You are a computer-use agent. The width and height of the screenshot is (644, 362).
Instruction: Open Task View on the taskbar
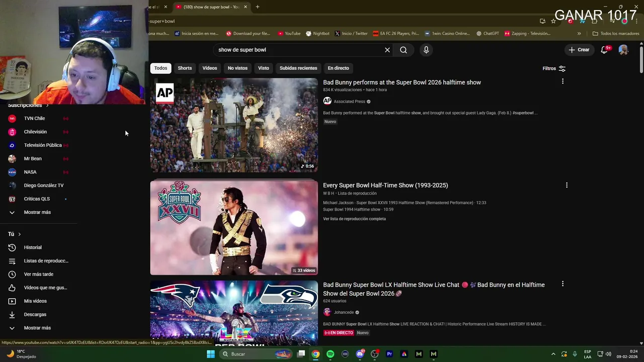[301, 354]
